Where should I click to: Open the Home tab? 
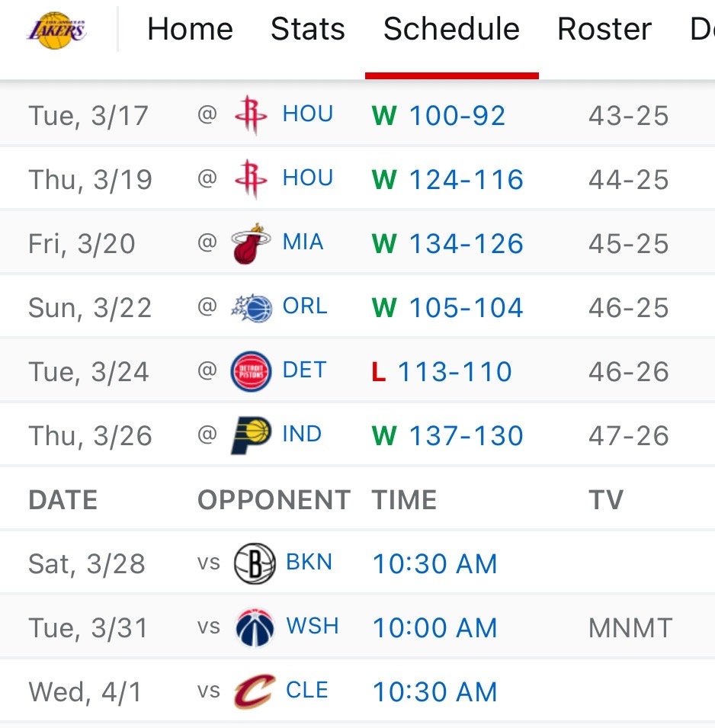tap(190, 30)
